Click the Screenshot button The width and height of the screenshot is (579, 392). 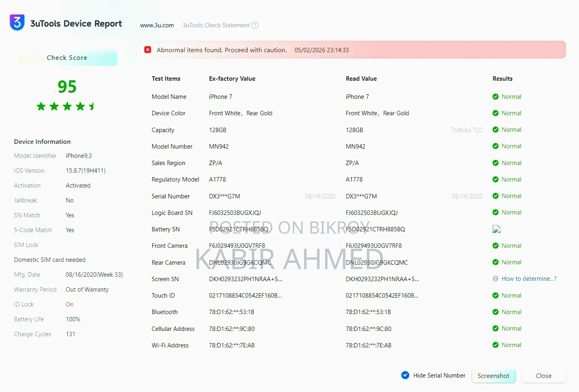[493, 376]
